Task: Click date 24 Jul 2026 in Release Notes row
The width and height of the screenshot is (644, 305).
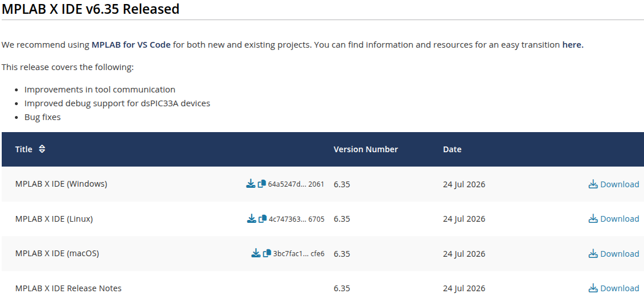Action: click(464, 288)
